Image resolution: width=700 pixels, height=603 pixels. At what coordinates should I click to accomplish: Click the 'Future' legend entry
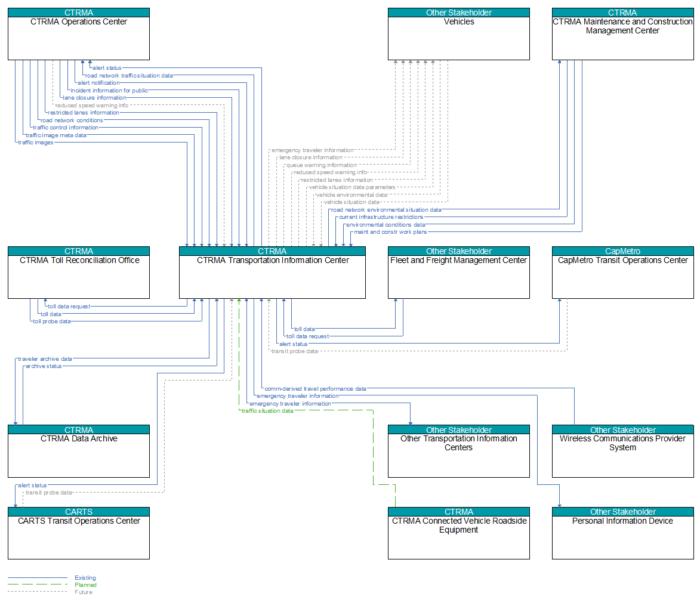point(84,592)
